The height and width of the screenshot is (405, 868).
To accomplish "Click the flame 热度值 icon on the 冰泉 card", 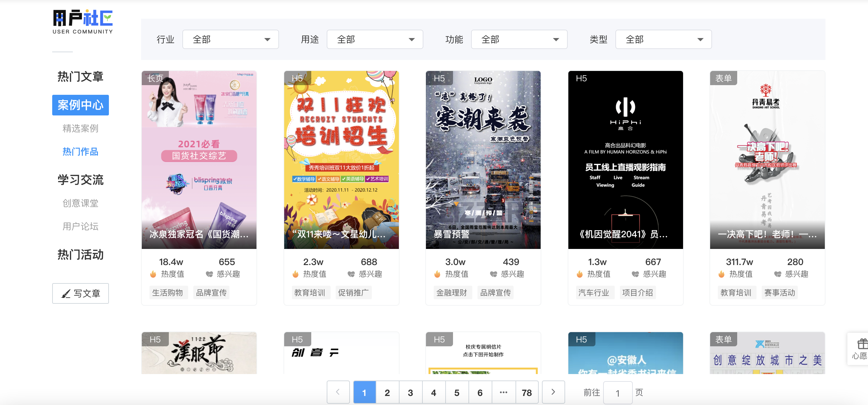I will coord(154,274).
